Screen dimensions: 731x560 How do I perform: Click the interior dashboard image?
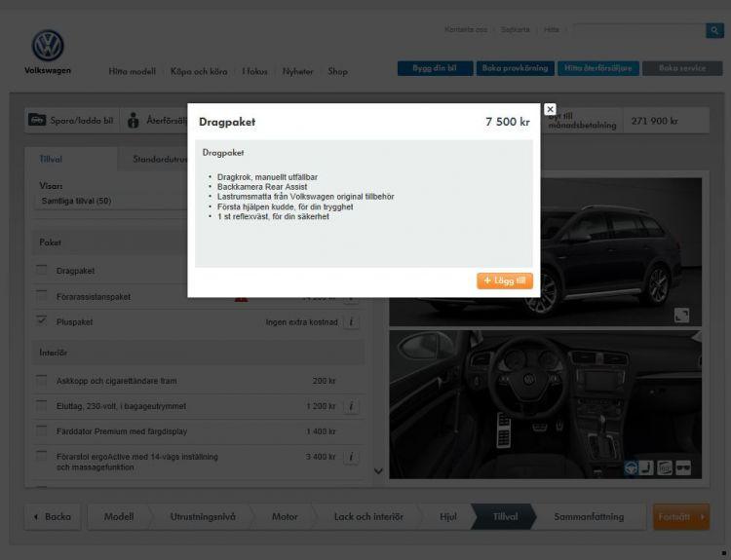(x=545, y=404)
